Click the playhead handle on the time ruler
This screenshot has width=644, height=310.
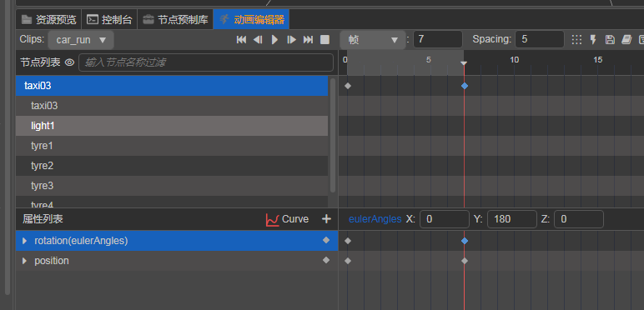tap(464, 63)
